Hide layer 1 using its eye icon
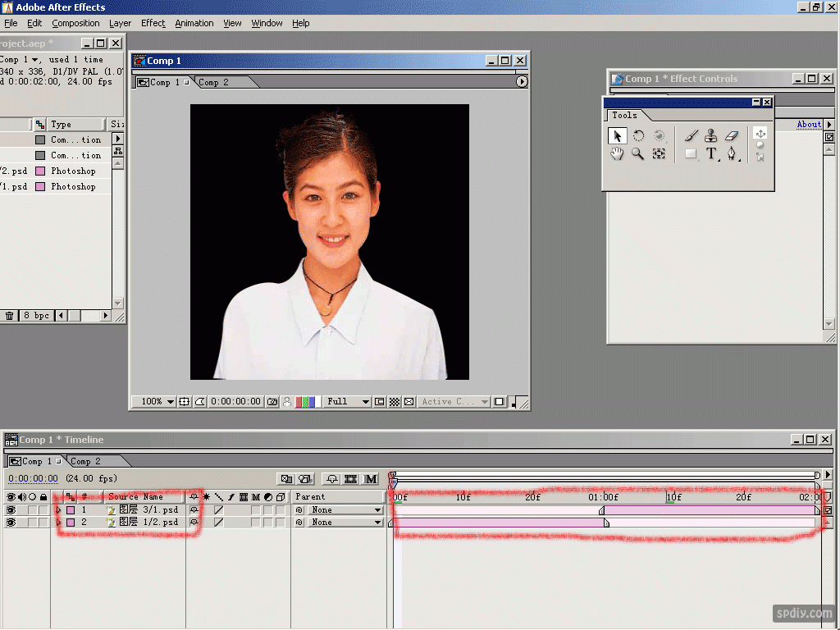Image resolution: width=840 pixels, height=630 pixels. click(11, 510)
